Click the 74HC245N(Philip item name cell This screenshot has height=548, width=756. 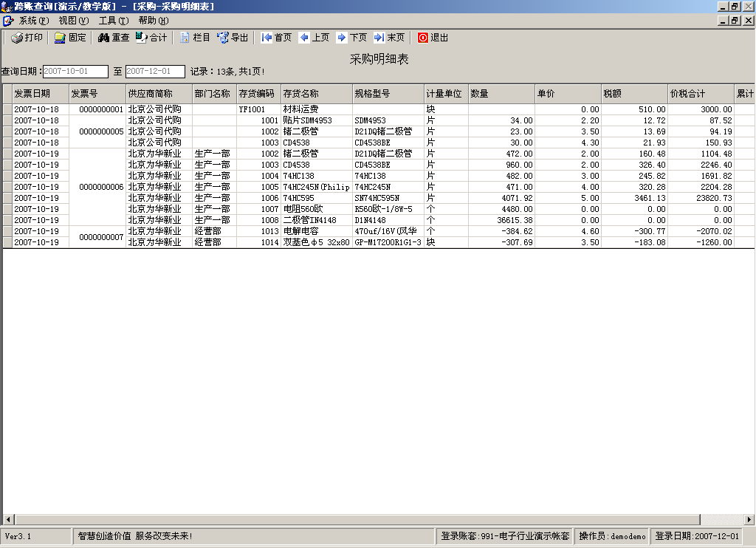317,187
